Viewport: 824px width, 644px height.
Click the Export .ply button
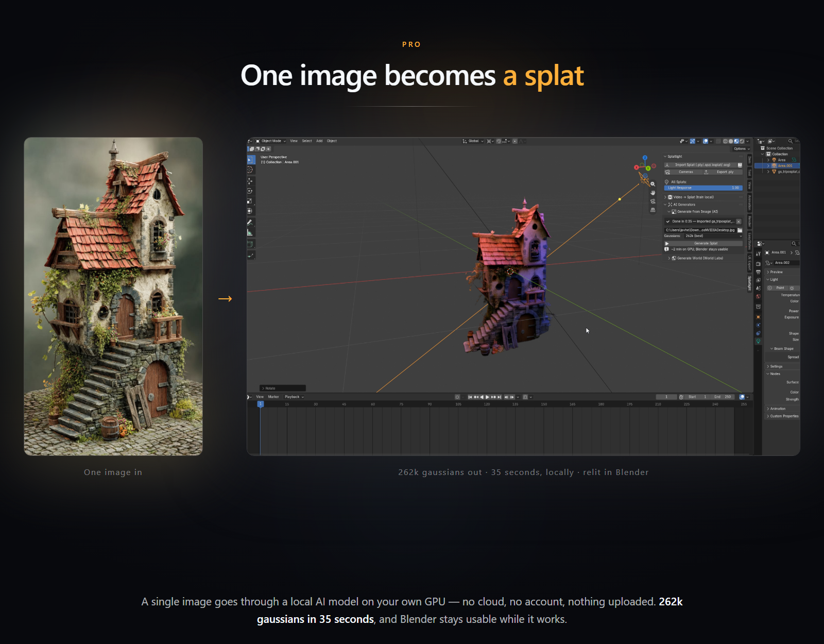(723, 172)
